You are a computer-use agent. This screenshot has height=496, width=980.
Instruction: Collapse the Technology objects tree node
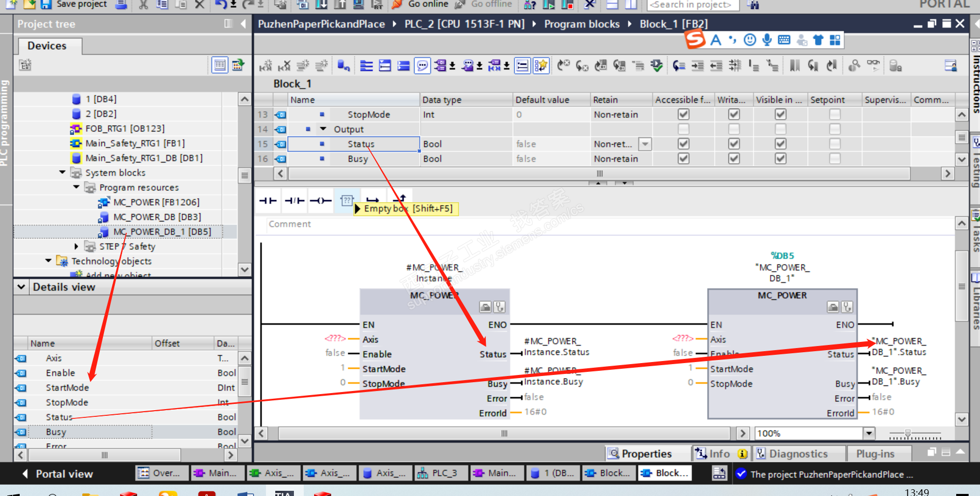coord(48,261)
